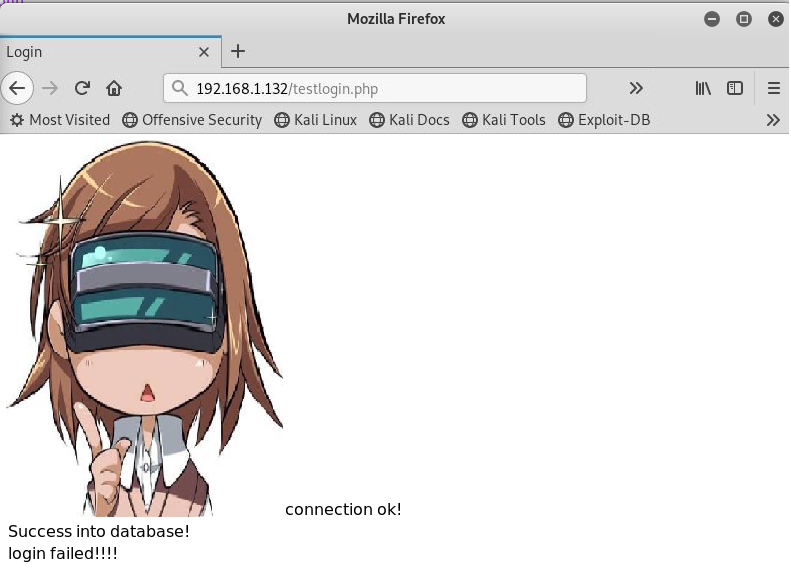Open the Library view icon
This screenshot has width=791, height=585.
703,88
